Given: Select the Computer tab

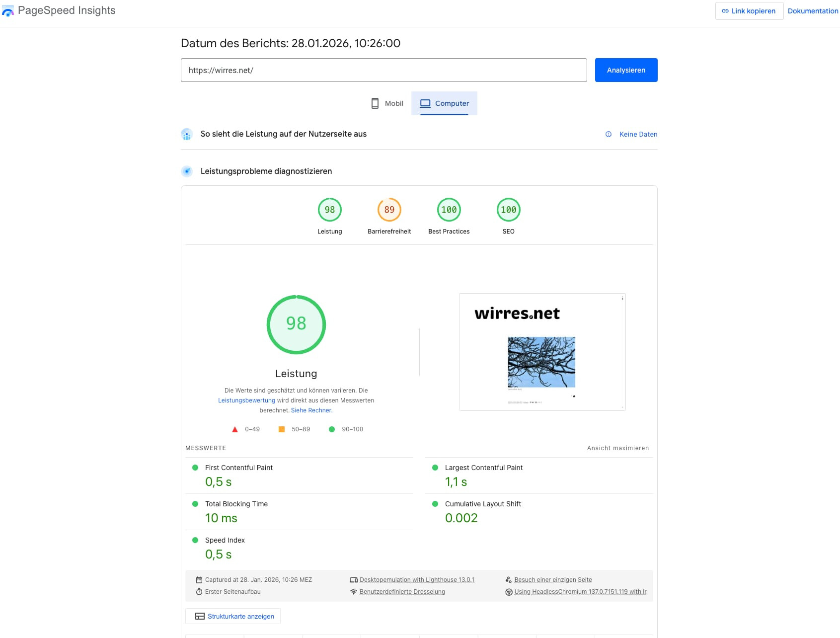Looking at the screenshot, I should tap(444, 103).
